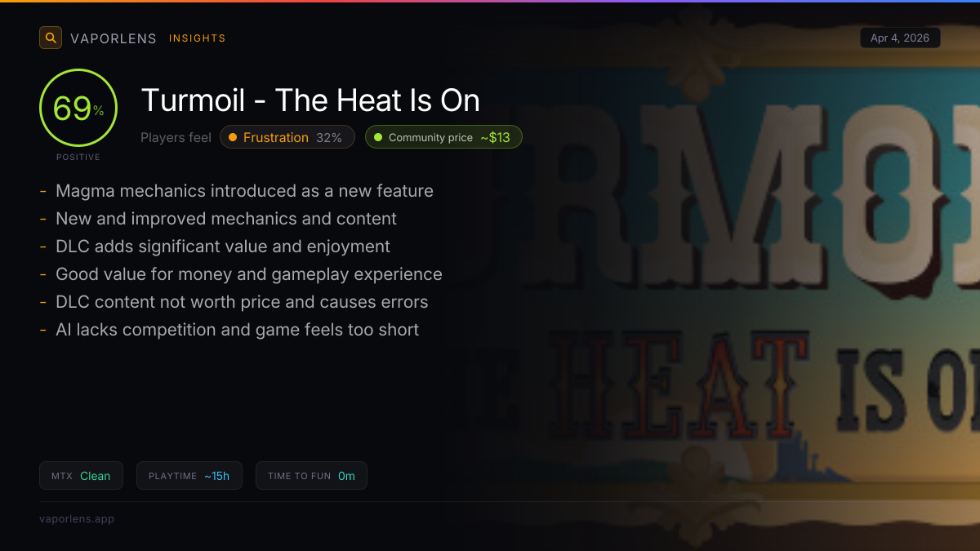
Task: Open the VAPORLENS brand name
Action: (114, 38)
